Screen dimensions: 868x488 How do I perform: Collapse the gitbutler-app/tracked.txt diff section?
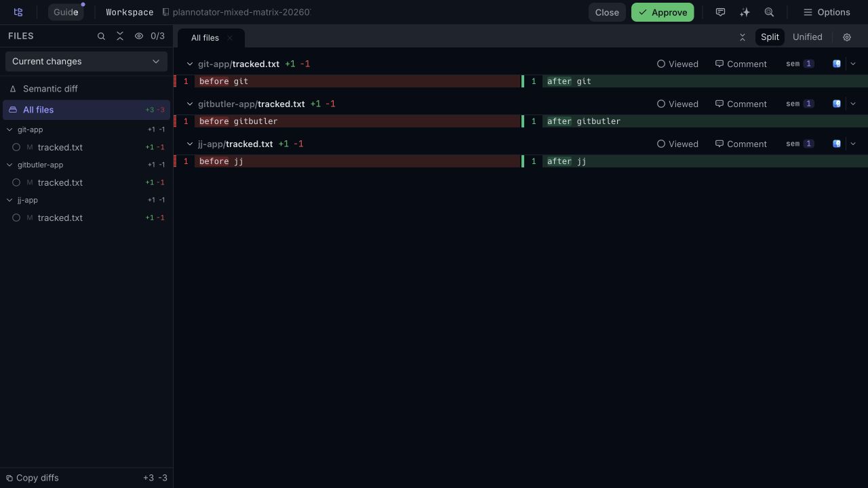tap(190, 104)
